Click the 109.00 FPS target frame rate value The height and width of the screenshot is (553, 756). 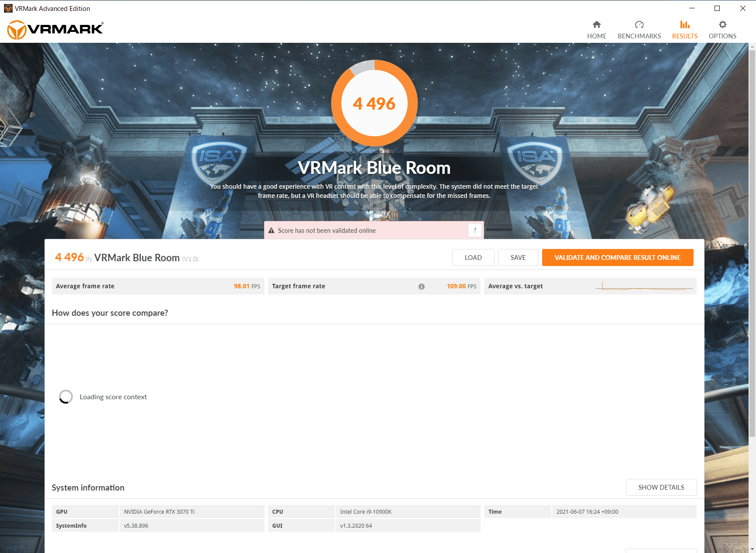461,286
